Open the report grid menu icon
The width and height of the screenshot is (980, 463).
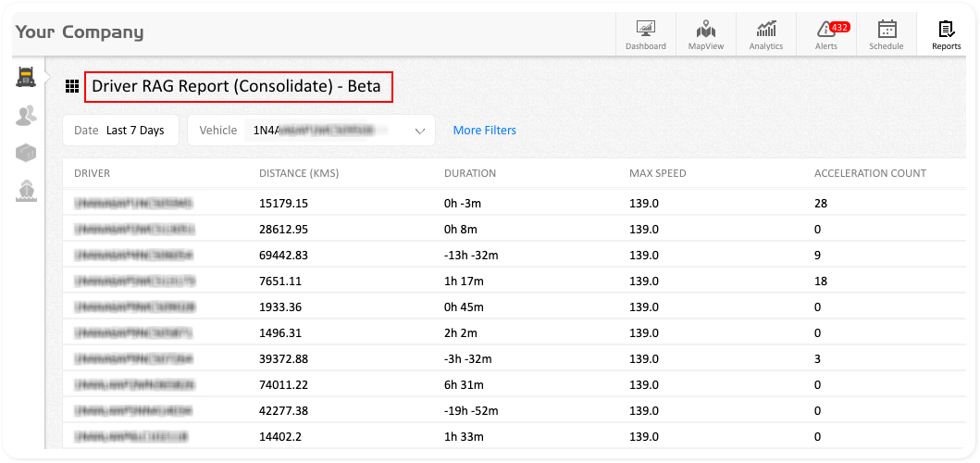pyautogui.click(x=72, y=87)
